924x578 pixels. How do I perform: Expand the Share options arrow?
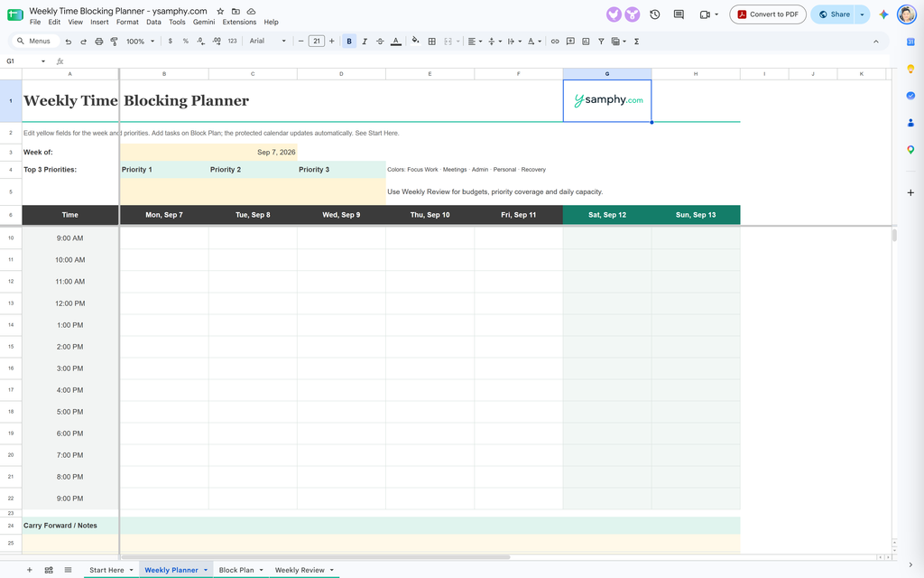point(862,14)
